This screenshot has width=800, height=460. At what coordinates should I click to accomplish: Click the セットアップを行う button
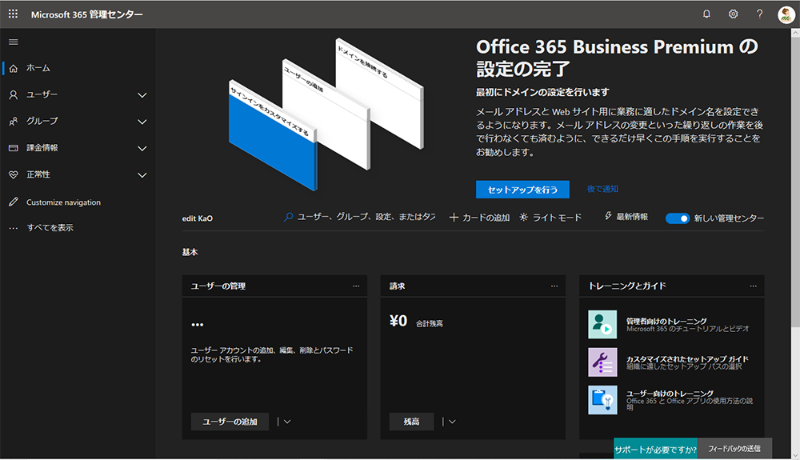[522, 189]
